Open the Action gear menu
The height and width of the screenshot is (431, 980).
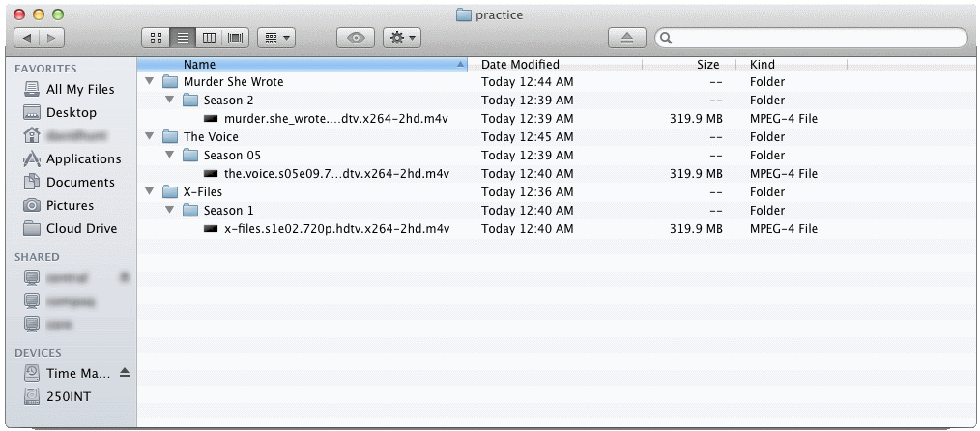(x=402, y=38)
